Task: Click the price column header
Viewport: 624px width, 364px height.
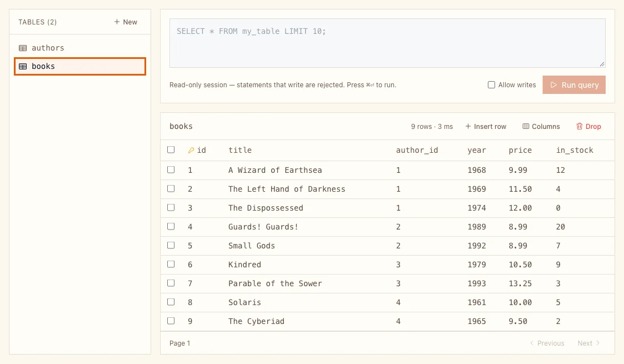Action: coord(520,150)
